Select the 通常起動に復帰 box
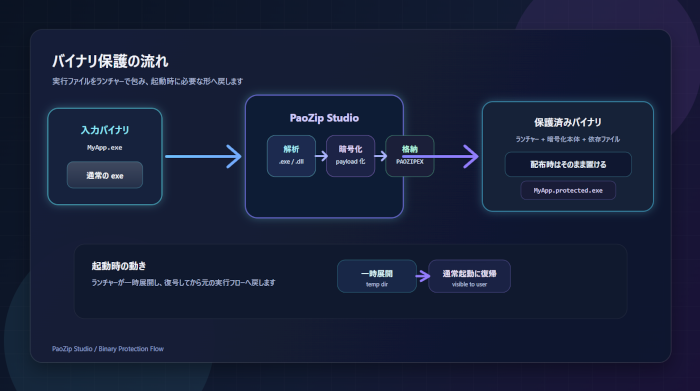 [469, 276]
